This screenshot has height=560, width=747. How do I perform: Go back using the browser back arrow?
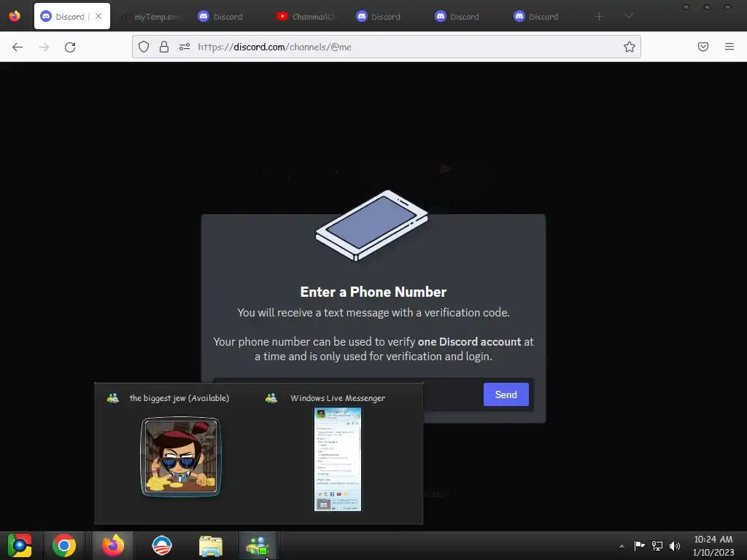click(18, 47)
